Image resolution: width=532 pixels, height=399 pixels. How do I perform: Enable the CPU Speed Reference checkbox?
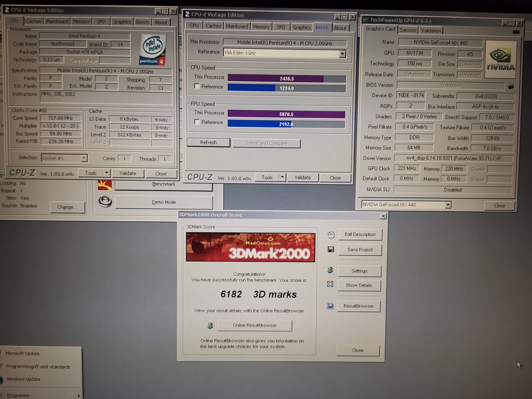pos(197,86)
